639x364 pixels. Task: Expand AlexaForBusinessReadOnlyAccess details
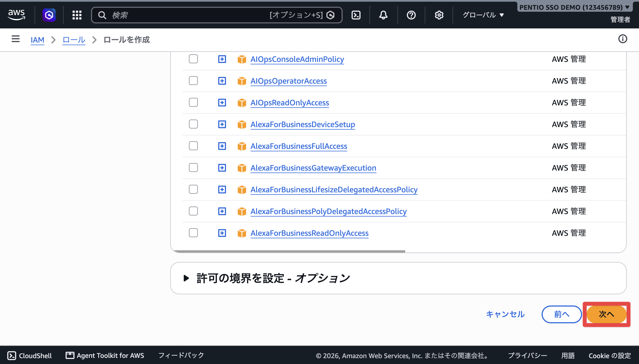[222, 233]
